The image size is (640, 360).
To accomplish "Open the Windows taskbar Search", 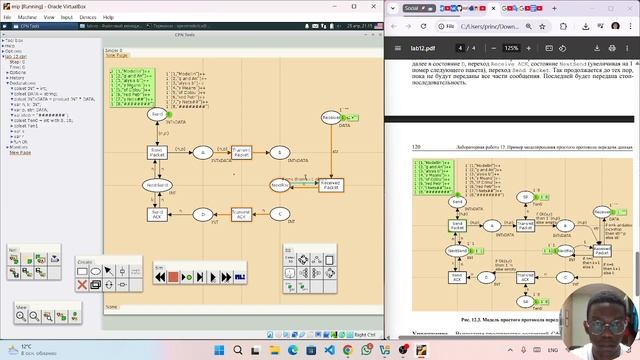I will pyautogui.click(x=238, y=350).
